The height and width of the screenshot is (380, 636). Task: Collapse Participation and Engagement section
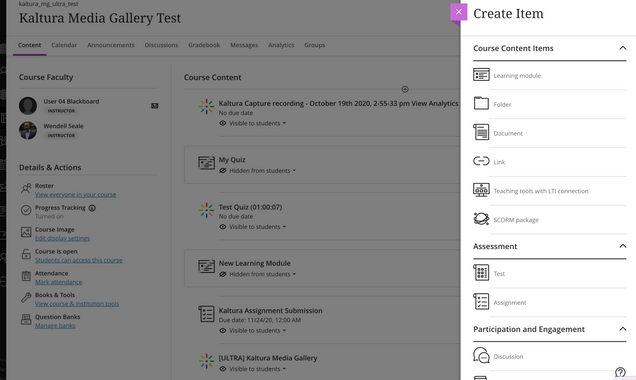[x=622, y=328]
